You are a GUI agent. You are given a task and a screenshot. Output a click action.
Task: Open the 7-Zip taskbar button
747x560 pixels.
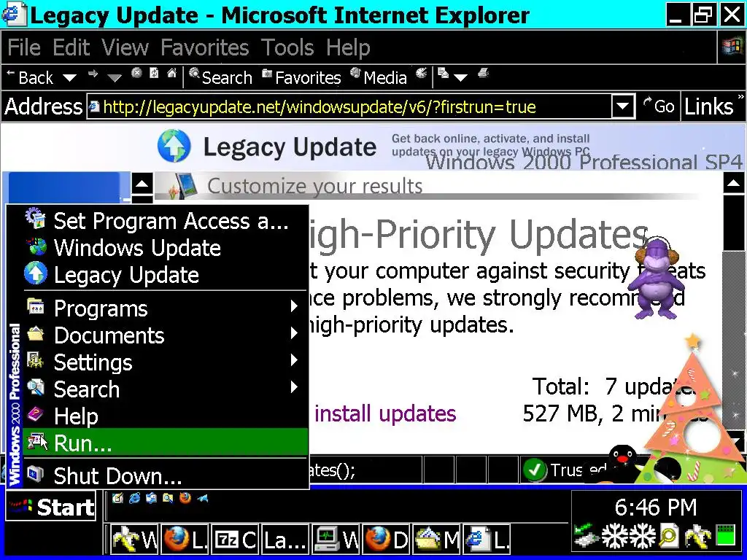pos(236,540)
